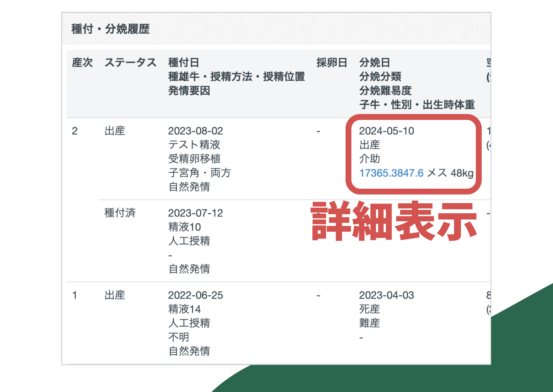Click the 種付日 column header
The height and width of the screenshot is (392, 553).
point(184,62)
